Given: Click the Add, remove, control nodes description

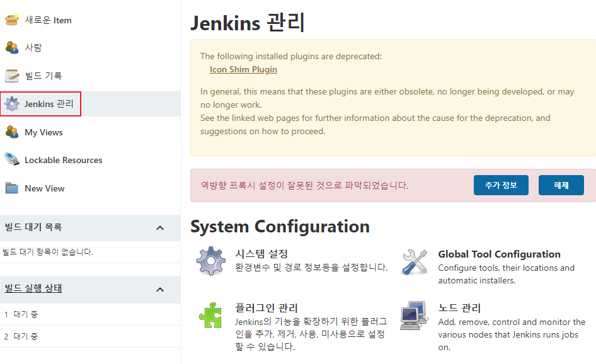Looking at the screenshot, I should pos(512,334).
